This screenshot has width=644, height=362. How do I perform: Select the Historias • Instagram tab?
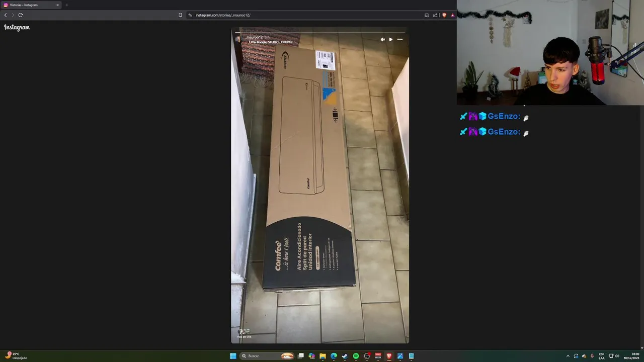pyautogui.click(x=30, y=5)
